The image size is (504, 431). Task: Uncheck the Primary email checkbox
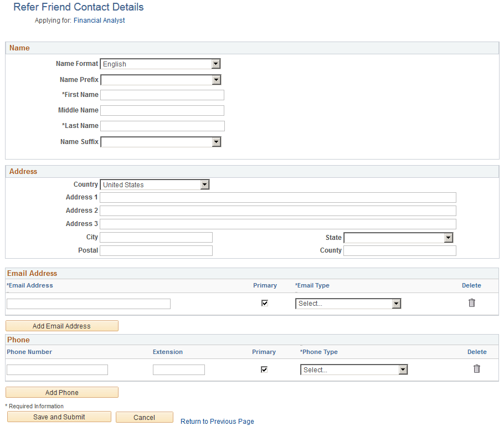click(264, 302)
